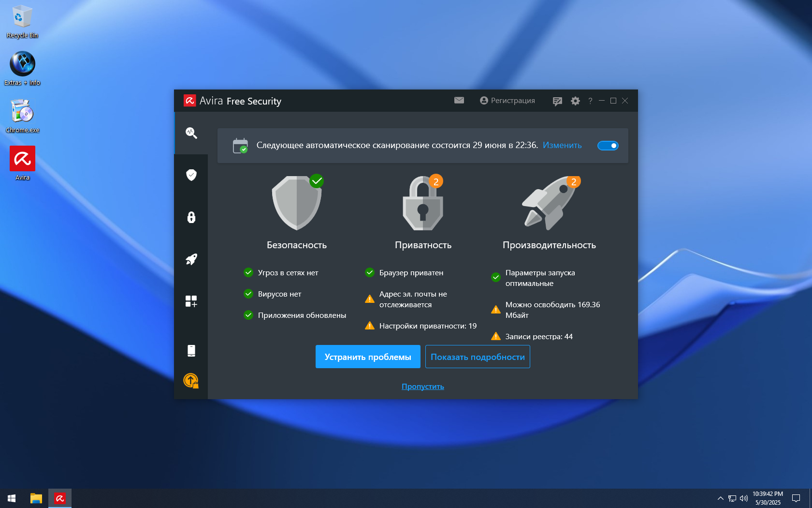
Task: Click Можно освободить 169.36 Мбайт warning
Action: [546, 310]
